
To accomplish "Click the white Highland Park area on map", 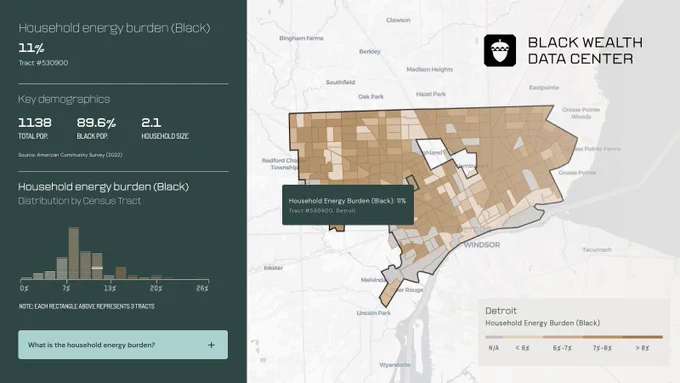I will coord(434,154).
